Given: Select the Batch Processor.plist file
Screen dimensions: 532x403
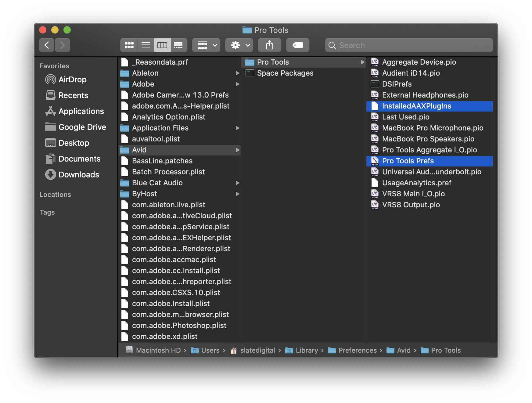Looking at the screenshot, I should click(179, 172).
